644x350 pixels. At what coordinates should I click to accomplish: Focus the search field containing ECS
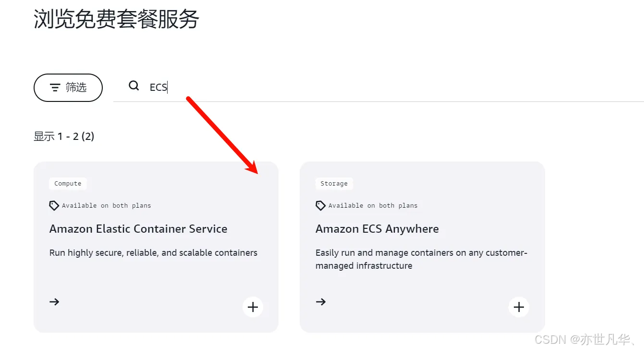pos(378,87)
